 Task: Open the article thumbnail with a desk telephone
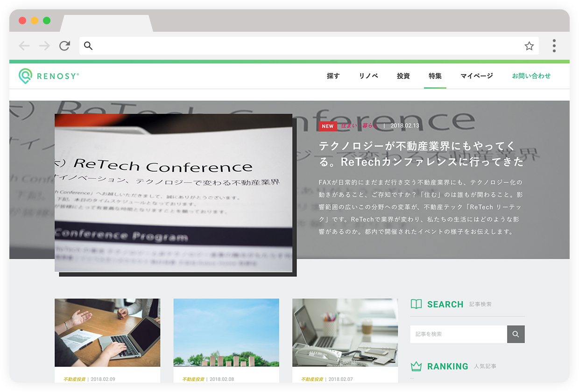(x=345, y=333)
